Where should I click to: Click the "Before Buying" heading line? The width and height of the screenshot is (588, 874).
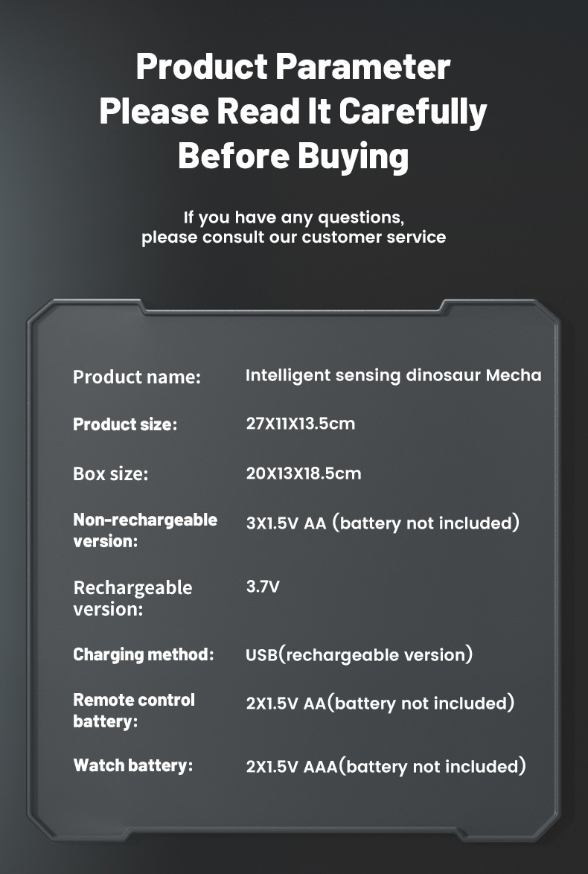coord(293,156)
